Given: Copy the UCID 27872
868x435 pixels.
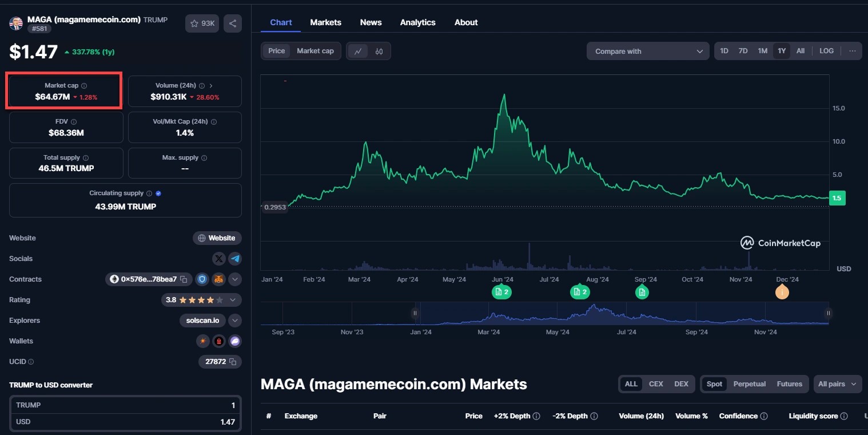Looking at the screenshot, I should (232, 362).
